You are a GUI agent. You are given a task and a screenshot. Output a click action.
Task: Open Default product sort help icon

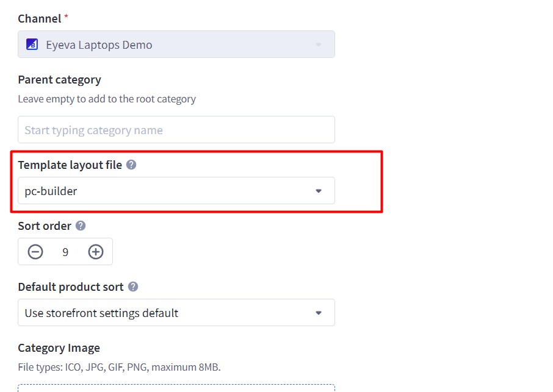[x=133, y=287]
